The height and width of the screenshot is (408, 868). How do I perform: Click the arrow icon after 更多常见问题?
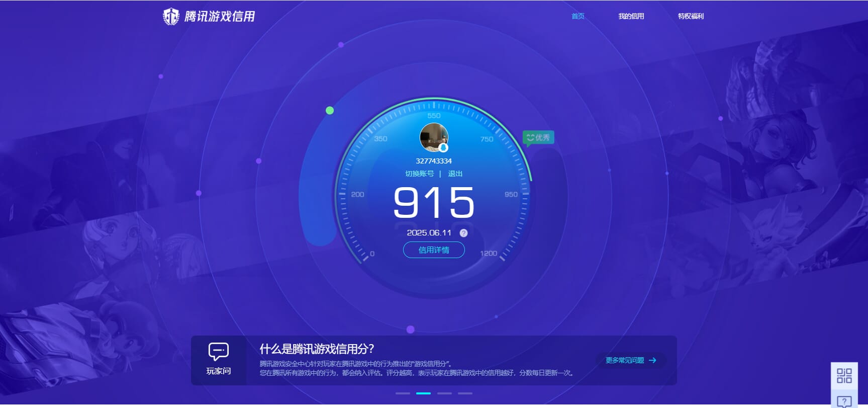click(652, 360)
